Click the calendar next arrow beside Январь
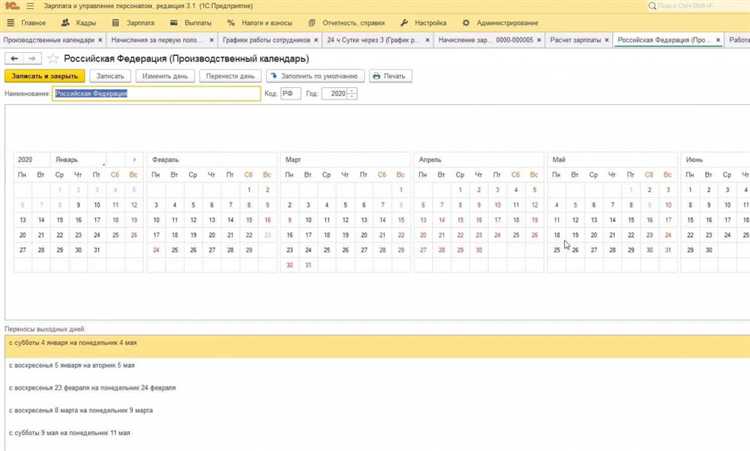The width and height of the screenshot is (750, 451). (x=134, y=159)
